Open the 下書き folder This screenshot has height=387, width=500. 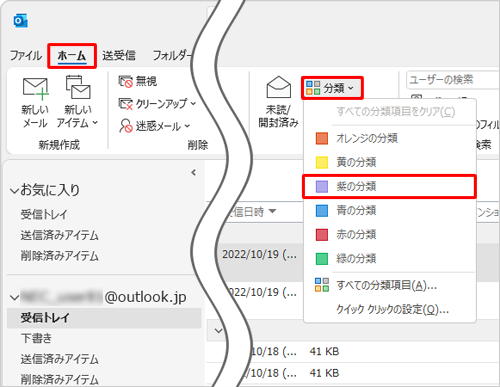(x=37, y=338)
